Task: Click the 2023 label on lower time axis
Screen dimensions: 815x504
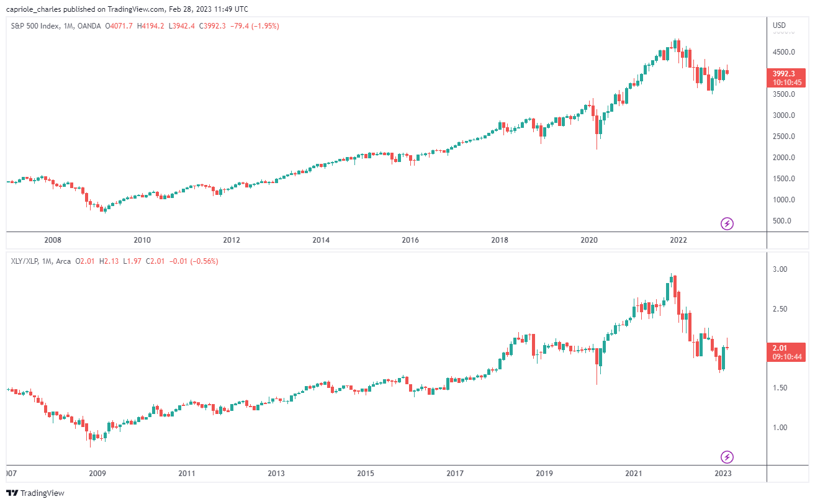Action: coord(723,474)
